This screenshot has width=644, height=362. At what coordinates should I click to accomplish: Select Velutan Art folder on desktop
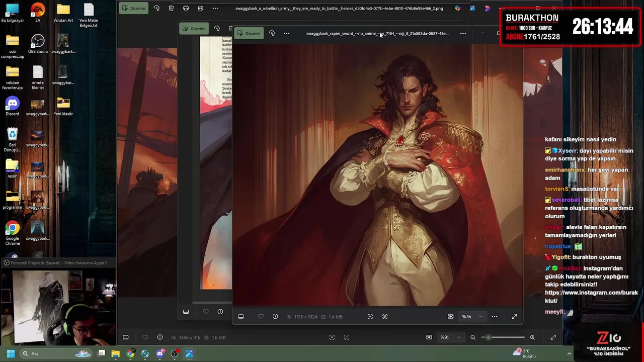(63, 13)
